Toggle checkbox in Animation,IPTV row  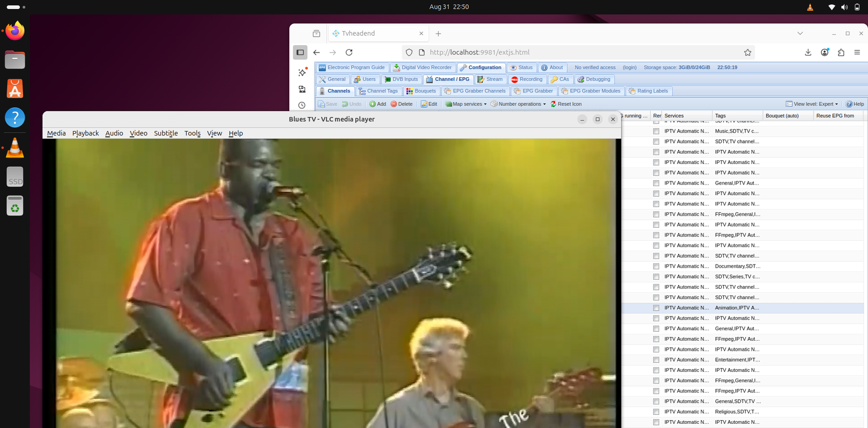pos(656,308)
